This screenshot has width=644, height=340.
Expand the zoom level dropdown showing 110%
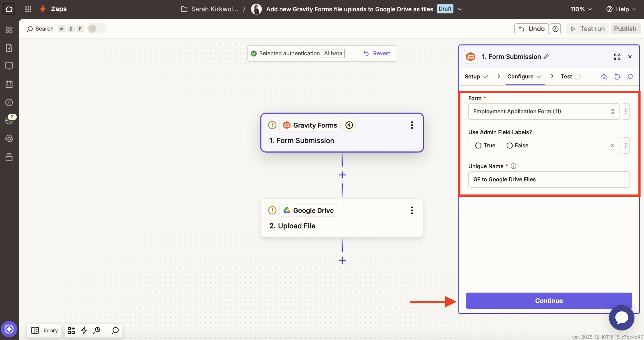click(581, 9)
